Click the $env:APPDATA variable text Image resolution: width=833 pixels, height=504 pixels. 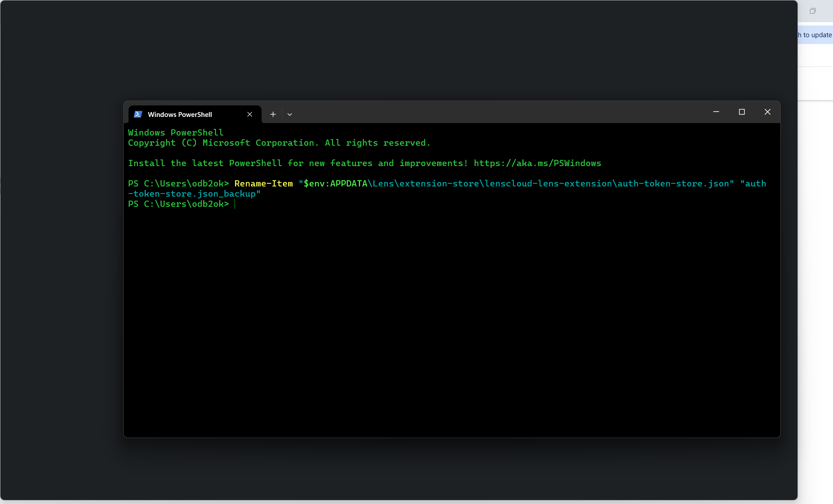(x=335, y=184)
